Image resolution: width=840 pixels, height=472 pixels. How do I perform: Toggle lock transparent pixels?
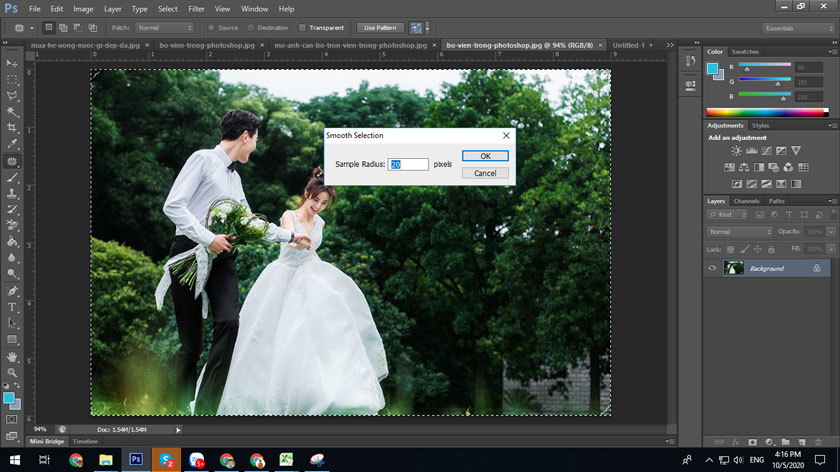[x=730, y=249]
